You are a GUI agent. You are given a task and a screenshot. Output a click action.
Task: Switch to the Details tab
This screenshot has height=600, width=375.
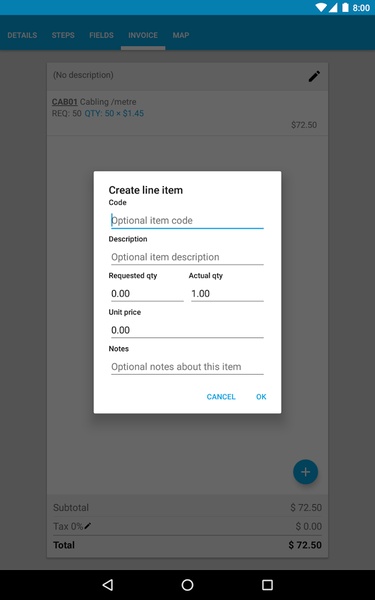[22, 35]
